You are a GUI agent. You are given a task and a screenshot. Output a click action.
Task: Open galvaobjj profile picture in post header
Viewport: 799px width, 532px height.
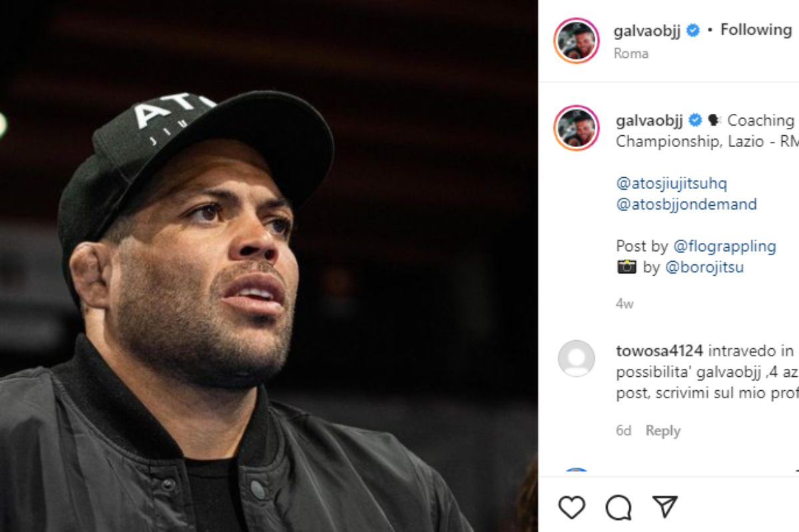577,41
